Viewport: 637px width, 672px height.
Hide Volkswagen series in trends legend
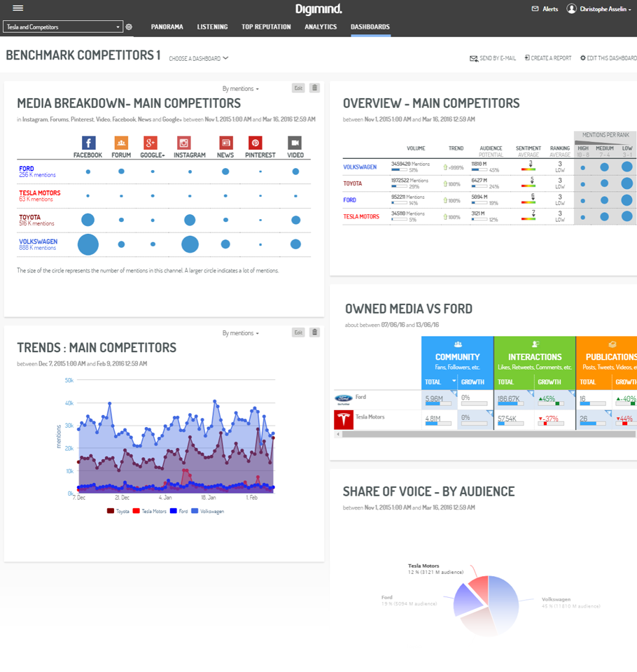(x=208, y=512)
